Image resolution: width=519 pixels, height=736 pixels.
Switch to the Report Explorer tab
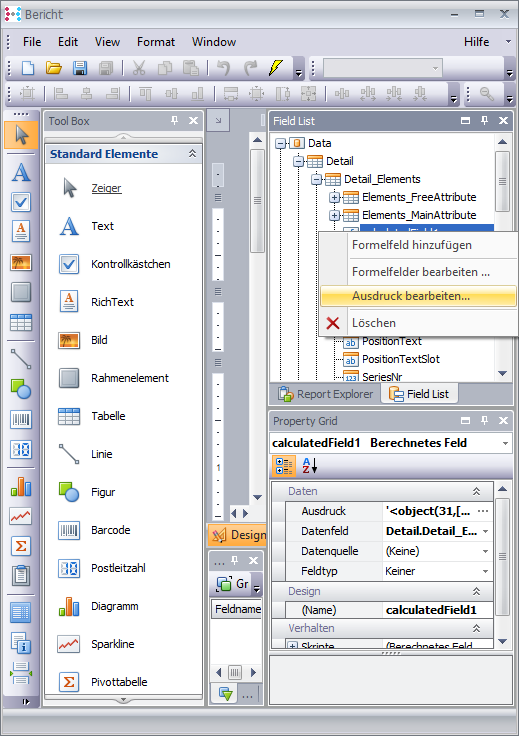[326, 394]
